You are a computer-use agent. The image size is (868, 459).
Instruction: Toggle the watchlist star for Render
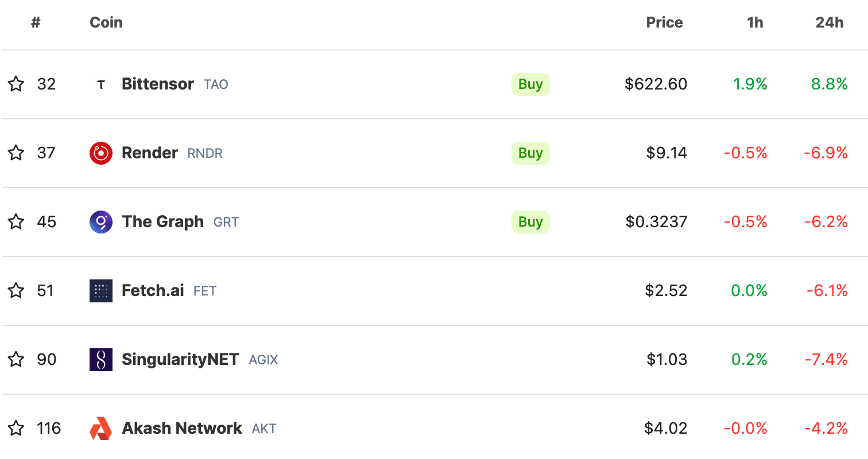16,153
